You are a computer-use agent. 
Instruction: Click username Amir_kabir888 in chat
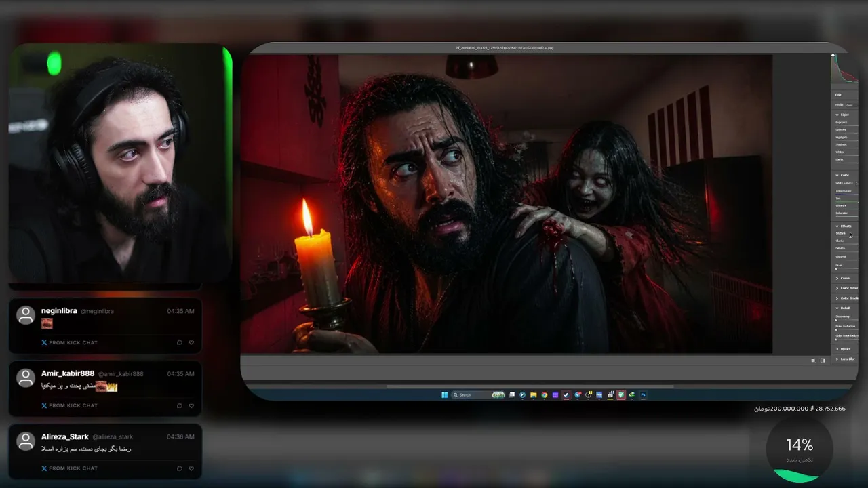click(x=68, y=373)
